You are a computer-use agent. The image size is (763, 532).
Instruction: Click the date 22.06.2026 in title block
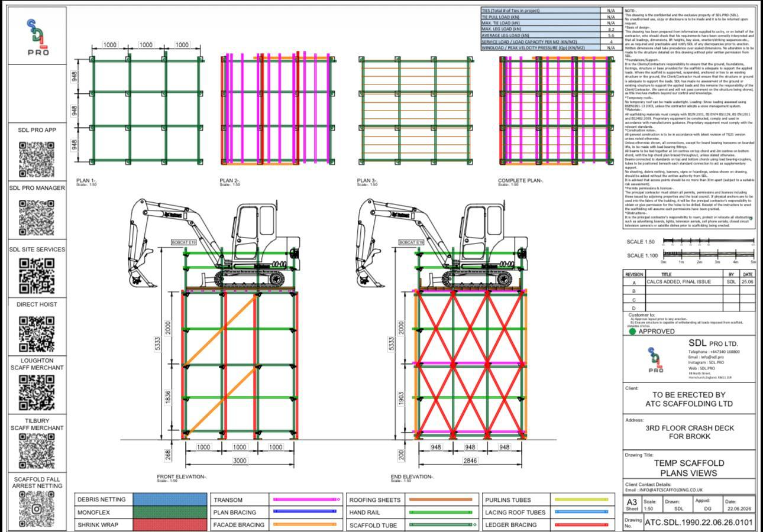(x=739, y=509)
